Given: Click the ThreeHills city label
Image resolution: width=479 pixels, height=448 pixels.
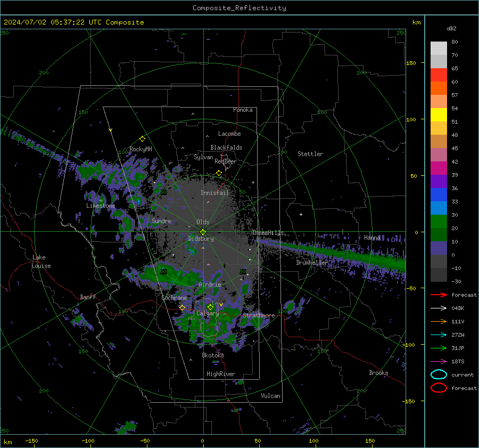Looking at the screenshot, I should (x=268, y=233).
